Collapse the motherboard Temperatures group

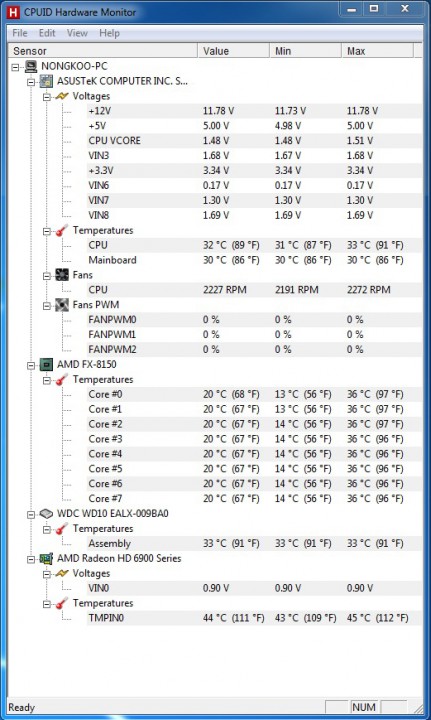[46, 231]
